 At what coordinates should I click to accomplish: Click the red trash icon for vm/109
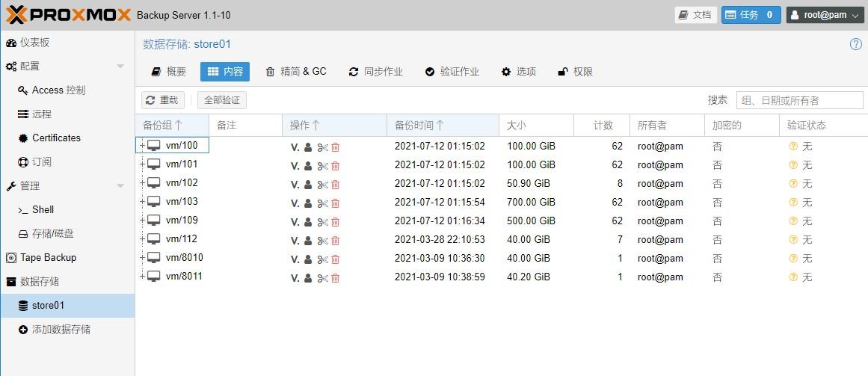tap(335, 222)
